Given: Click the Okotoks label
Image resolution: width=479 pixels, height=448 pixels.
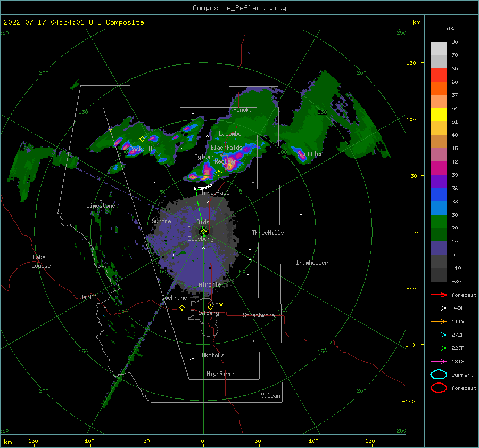Looking at the screenshot, I should pyautogui.click(x=213, y=355).
